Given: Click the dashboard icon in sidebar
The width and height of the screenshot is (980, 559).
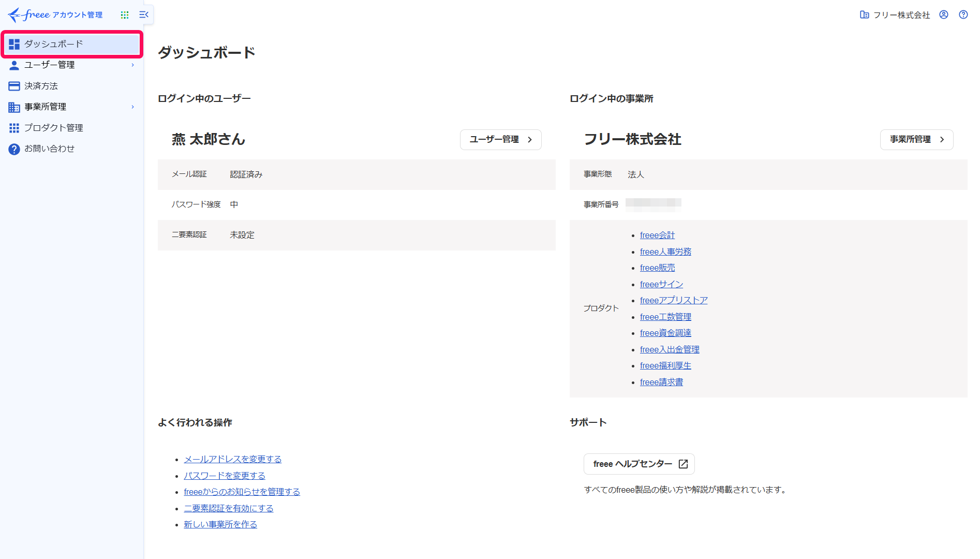Looking at the screenshot, I should 14,44.
